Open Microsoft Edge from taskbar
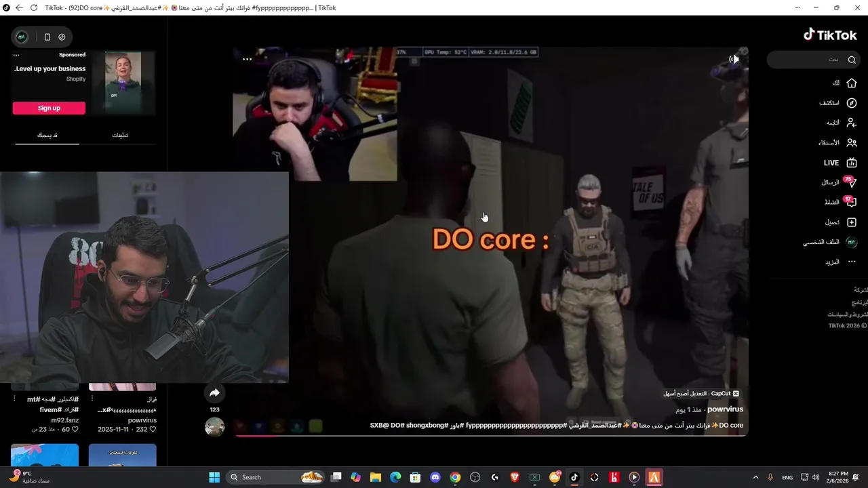Screen dimensions: 868x488 point(395,477)
